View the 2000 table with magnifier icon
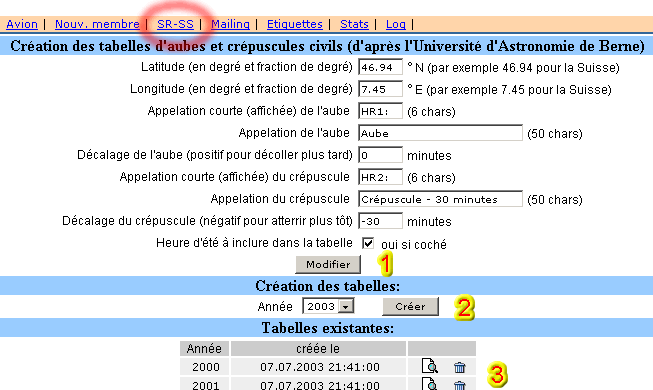653x390 pixels. click(429, 366)
